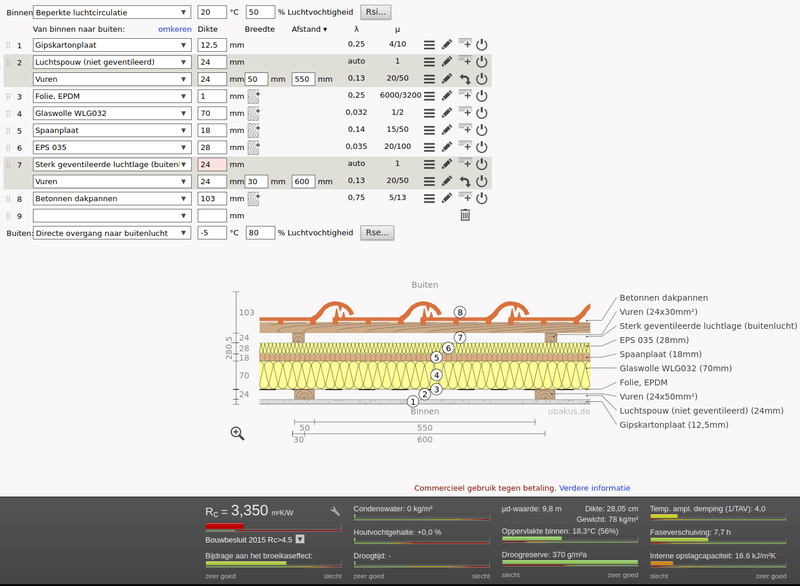Click the Afstand column header
Screen dimensions: 800x586
309,29
